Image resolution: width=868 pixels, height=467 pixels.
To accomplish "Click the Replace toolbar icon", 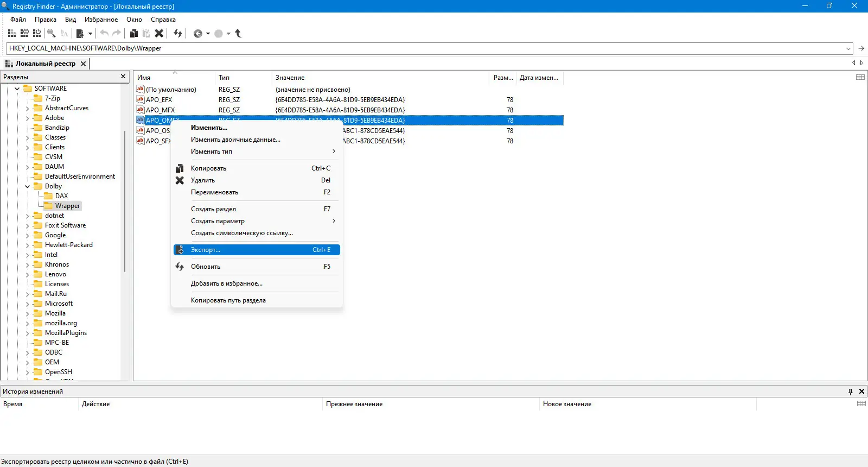I will [x=64, y=33].
